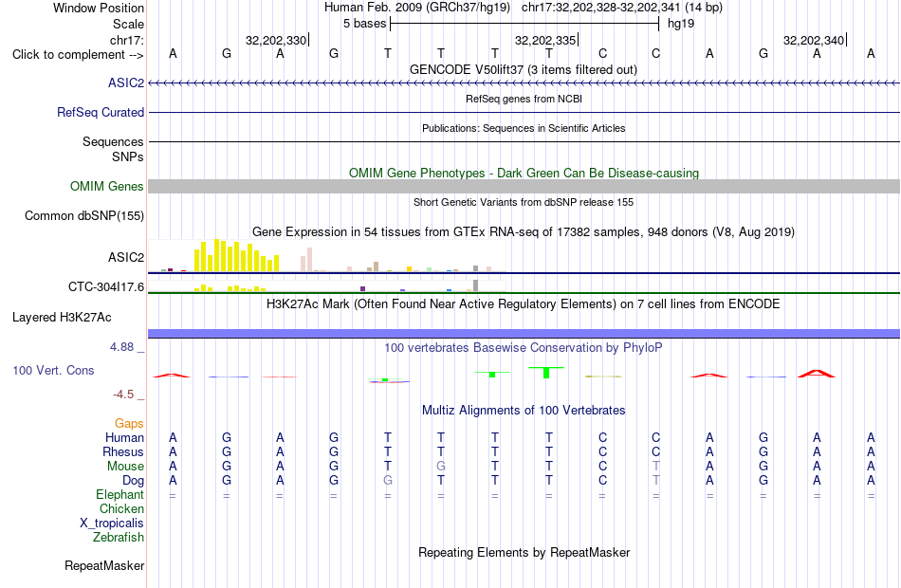Click the CTC-304I17.6 GTEx expression bar chart
Viewport: 901px width, 588px height.
pyautogui.click(x=327, y=285)
